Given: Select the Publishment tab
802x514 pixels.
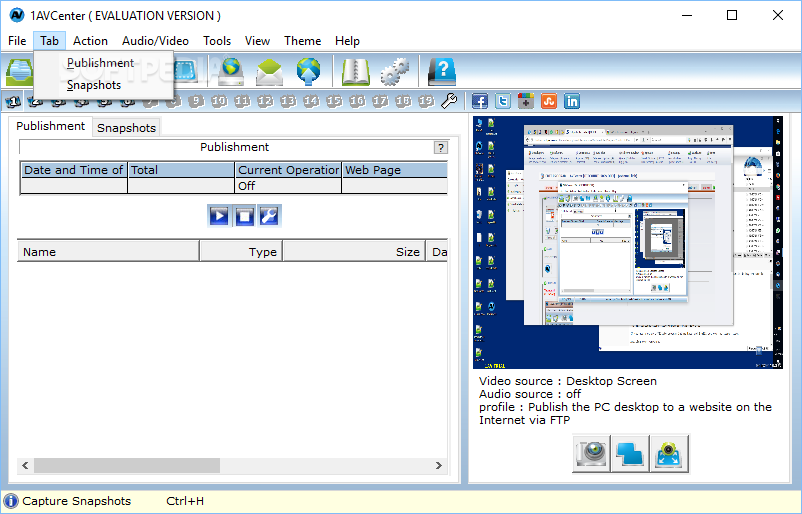Looking at the screenshot, I should click(x=50, y=126).
